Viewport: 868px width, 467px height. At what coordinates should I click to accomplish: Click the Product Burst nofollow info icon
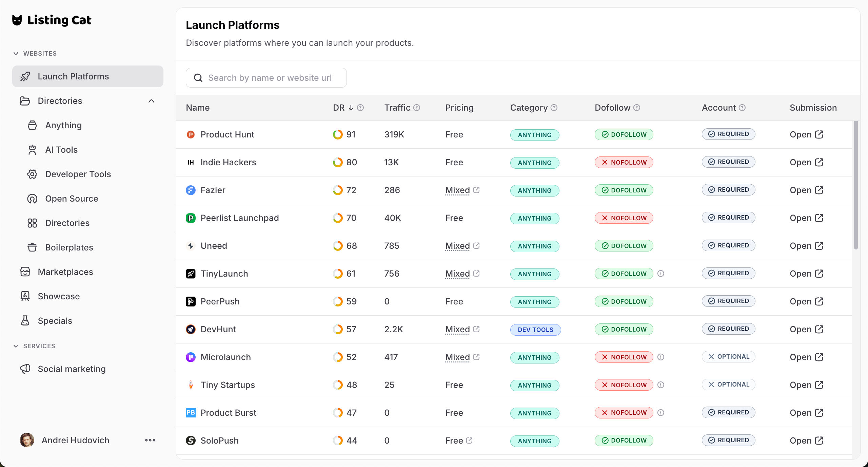click(x=660, y=413)
